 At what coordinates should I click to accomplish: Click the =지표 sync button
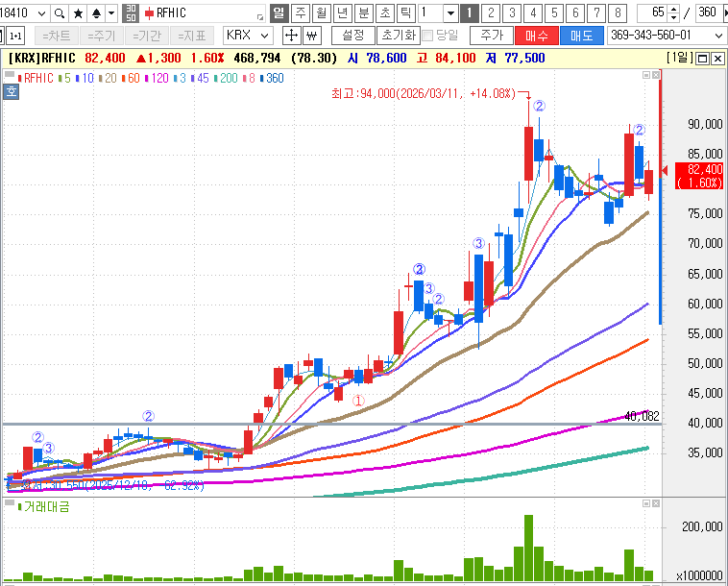192,36
